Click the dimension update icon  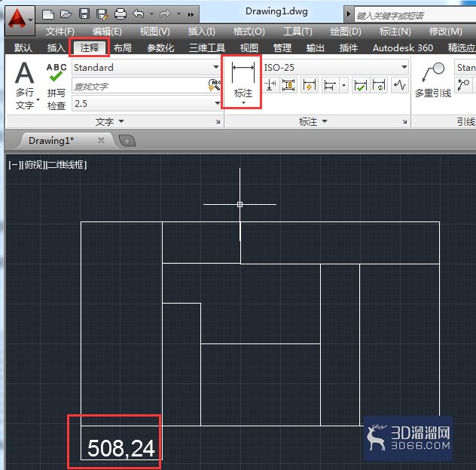379,85
